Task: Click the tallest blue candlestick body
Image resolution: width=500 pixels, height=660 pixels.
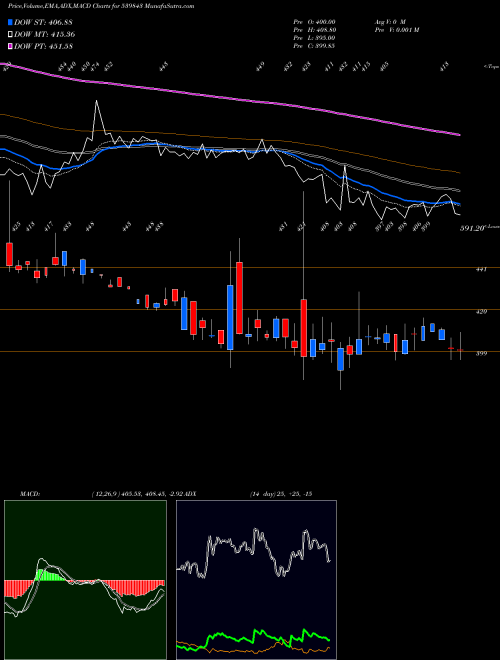Action: (x=230, y=317)
